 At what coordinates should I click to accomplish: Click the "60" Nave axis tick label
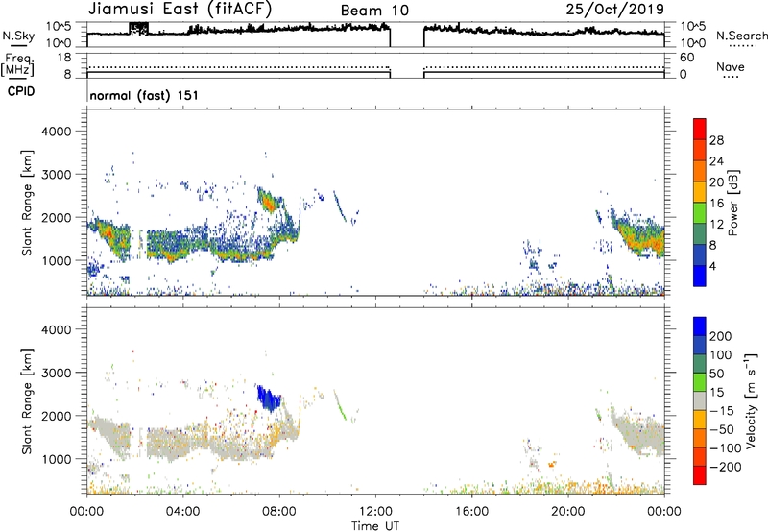pos(686,58)
